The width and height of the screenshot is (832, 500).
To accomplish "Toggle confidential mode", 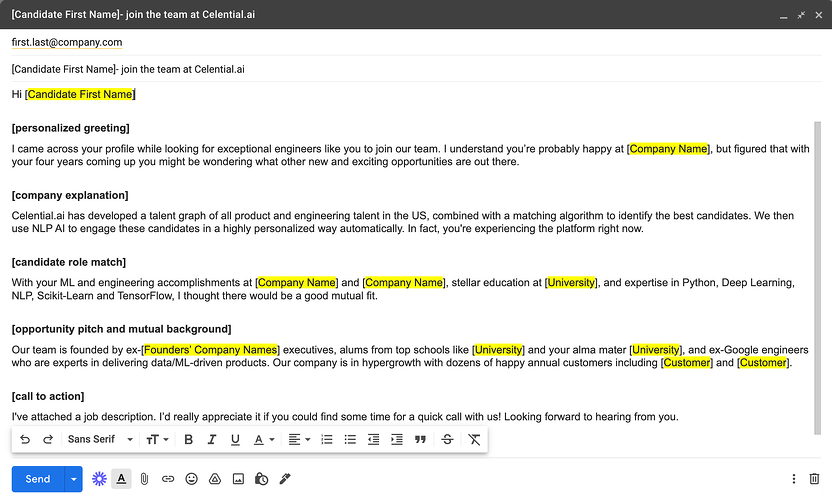I will pos(262,479).
